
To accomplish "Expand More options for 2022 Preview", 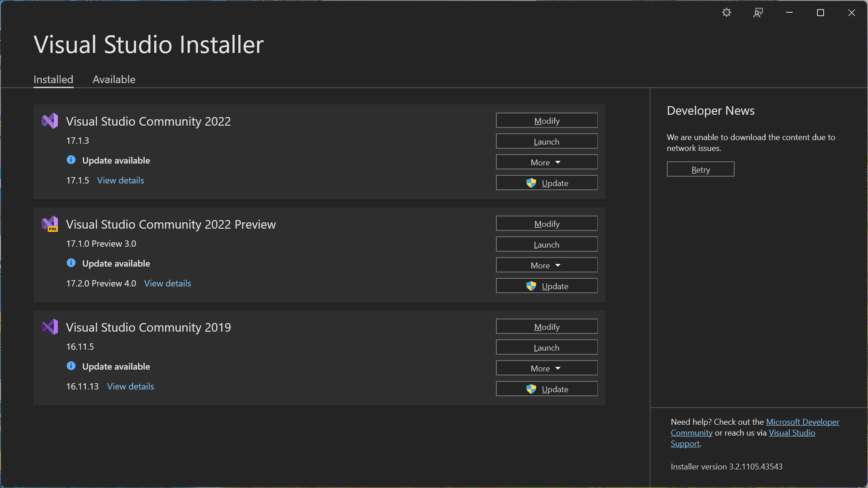I will tap(546, 265).
